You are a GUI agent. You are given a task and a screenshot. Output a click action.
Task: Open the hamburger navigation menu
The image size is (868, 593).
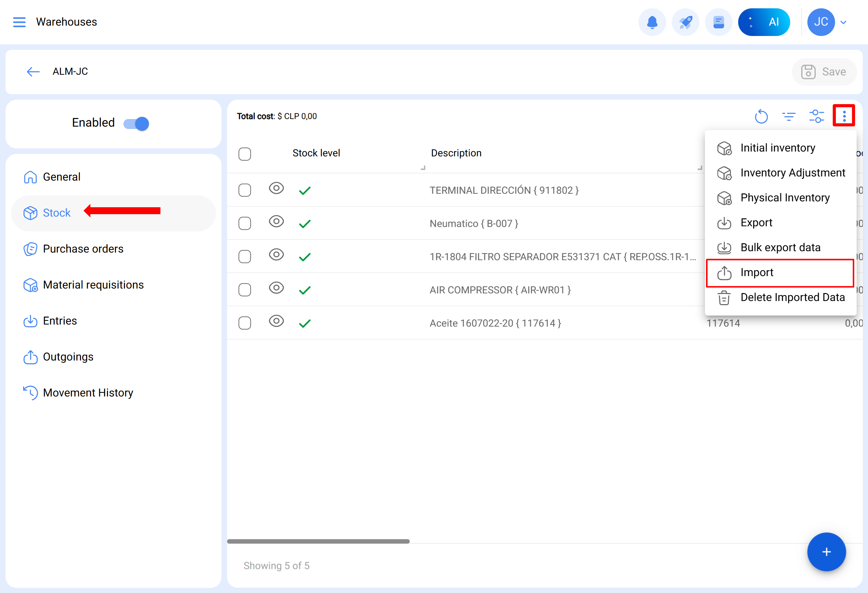pyautogui.click(x=19, y=22)
